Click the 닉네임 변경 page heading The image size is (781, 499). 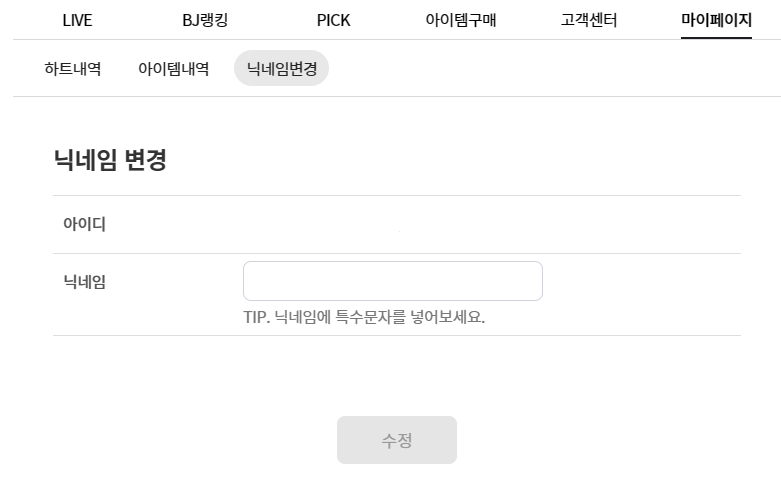pos(110,160)
